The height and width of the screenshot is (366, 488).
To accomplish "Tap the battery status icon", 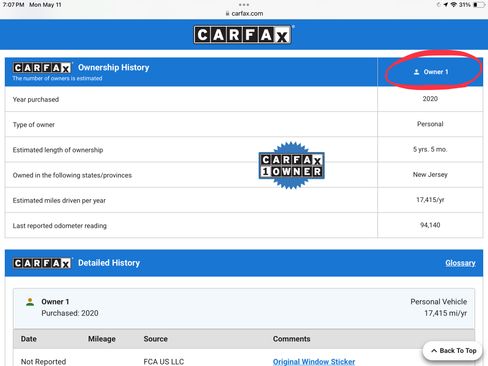I will (479, 5).
